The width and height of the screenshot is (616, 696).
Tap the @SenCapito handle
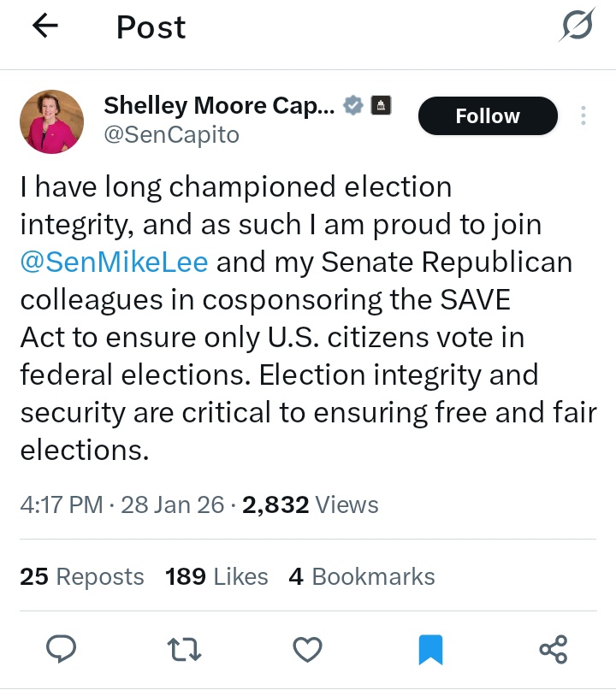click(x=171, y=135)
